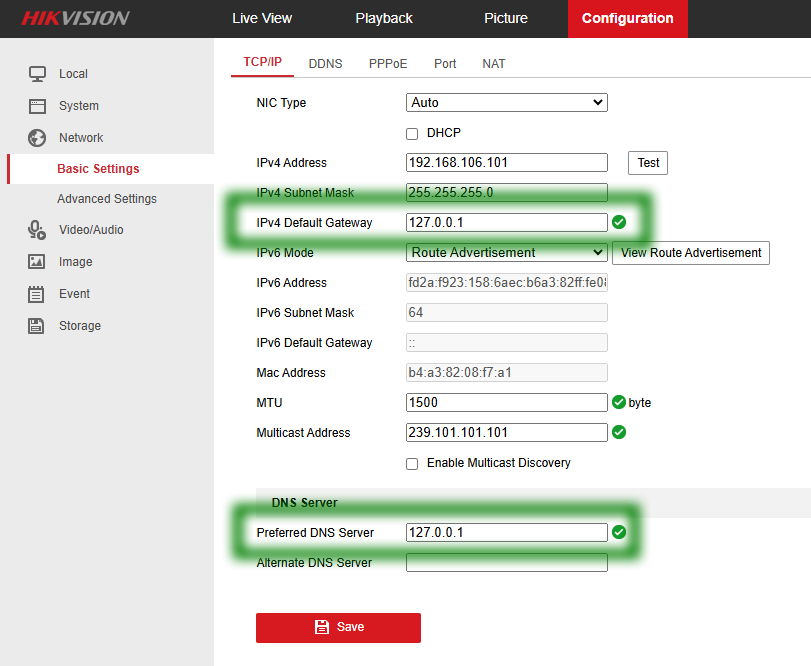
Task: Click View Route Advertisement button
Action: pos(691,253)
